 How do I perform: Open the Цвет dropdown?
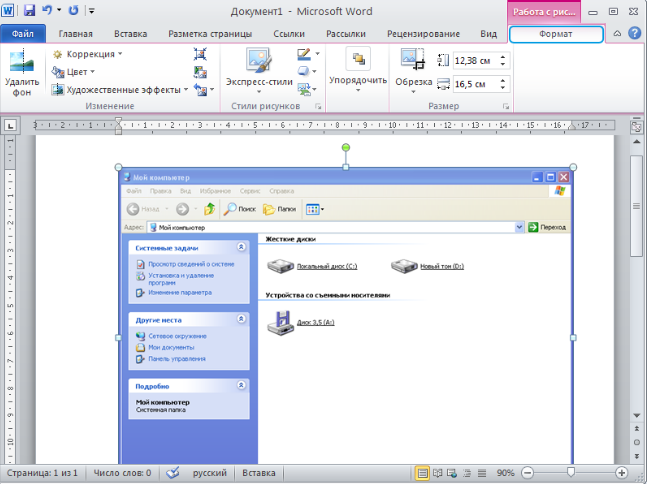[x=73, y=72]
